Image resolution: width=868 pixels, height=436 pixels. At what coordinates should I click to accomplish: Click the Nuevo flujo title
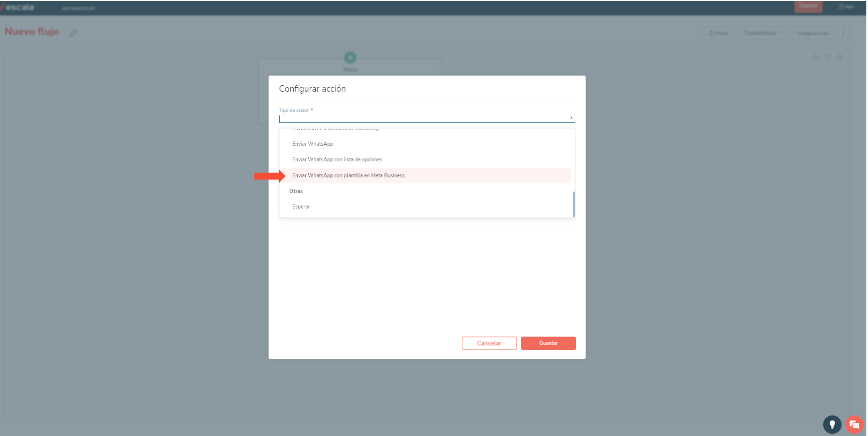click(32, 32)
